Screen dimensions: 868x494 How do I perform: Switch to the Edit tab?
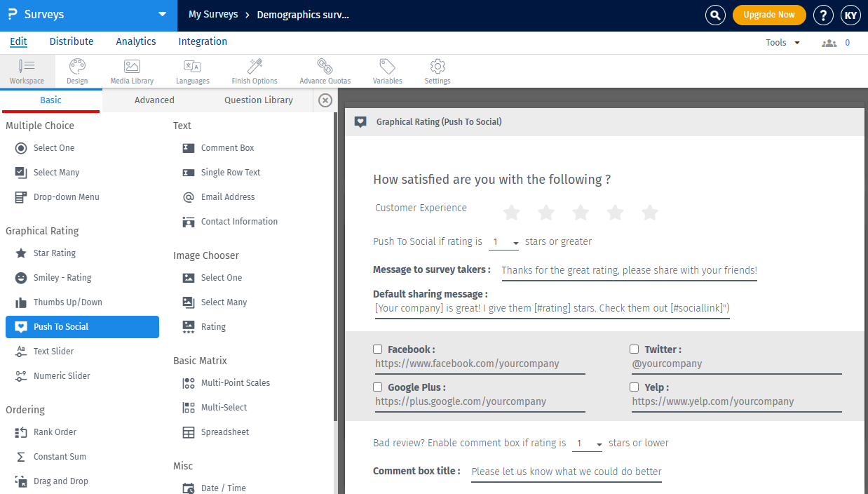tap(19, 41)
